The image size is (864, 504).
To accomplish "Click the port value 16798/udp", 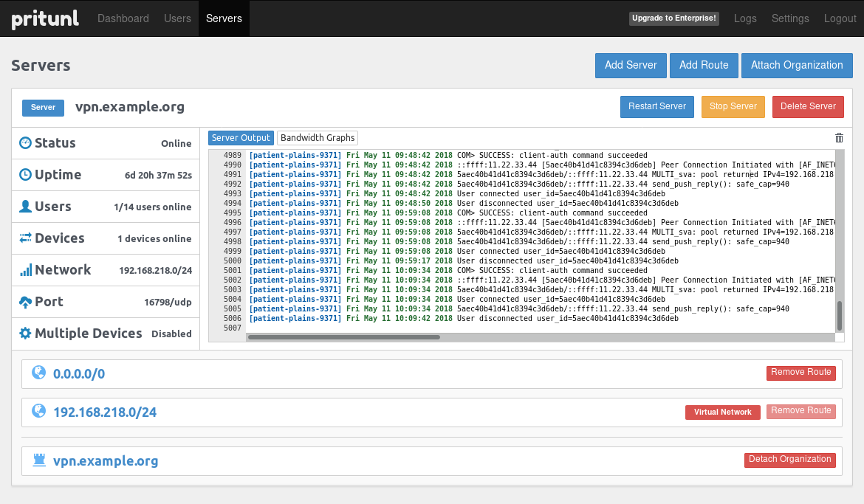I will pos(168,303).
